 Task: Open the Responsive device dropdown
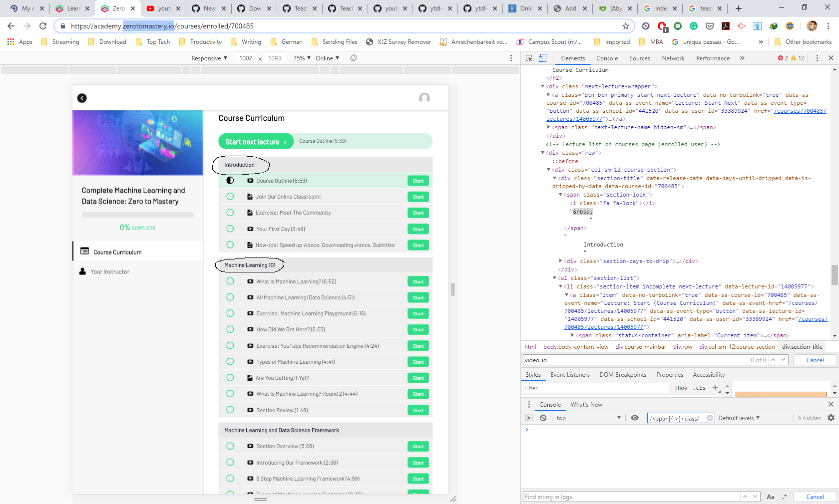coord(209,58)
